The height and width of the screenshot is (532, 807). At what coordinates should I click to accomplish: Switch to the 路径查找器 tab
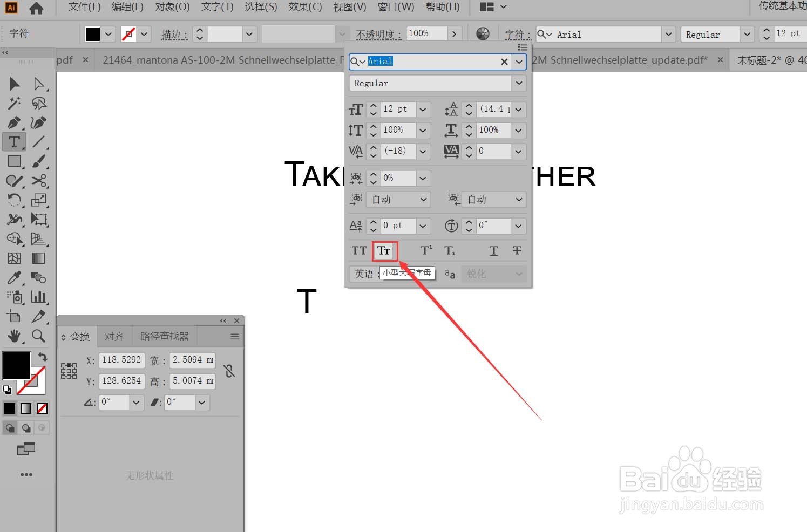coord(165,337)
